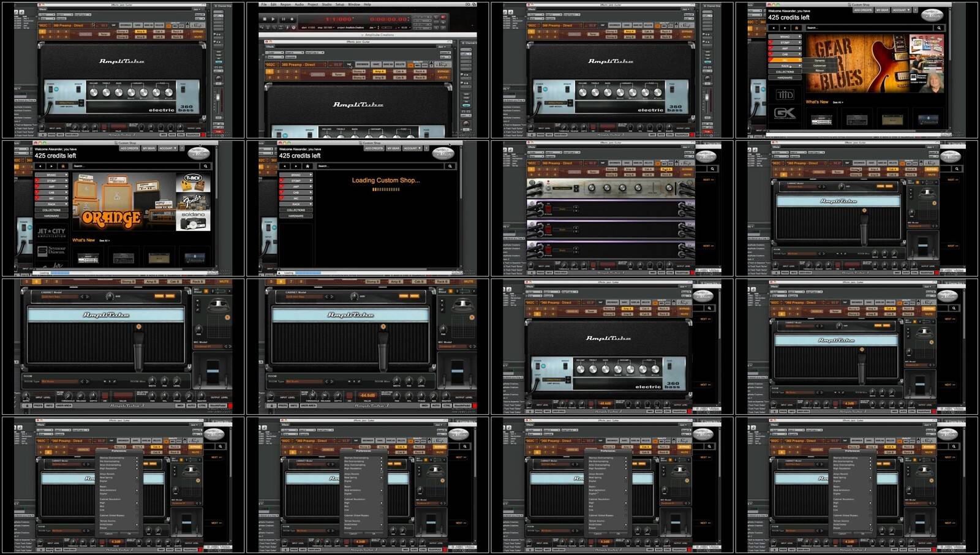
Task: Click the play transport button in the menu-bar frame
Action: pyautogui.click(x=273, y=19)
